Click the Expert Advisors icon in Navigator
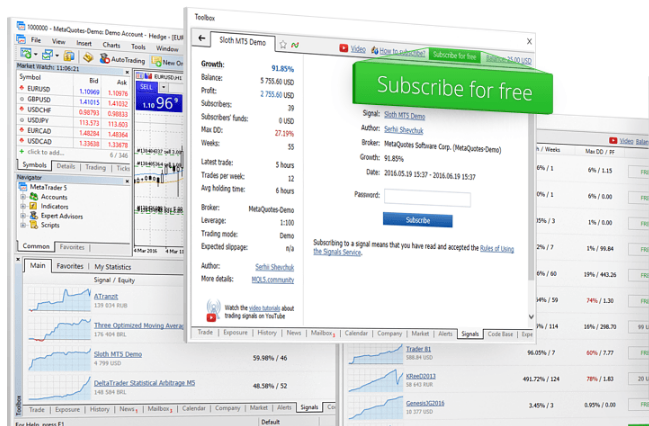The image size is (649, 426). 34,215
